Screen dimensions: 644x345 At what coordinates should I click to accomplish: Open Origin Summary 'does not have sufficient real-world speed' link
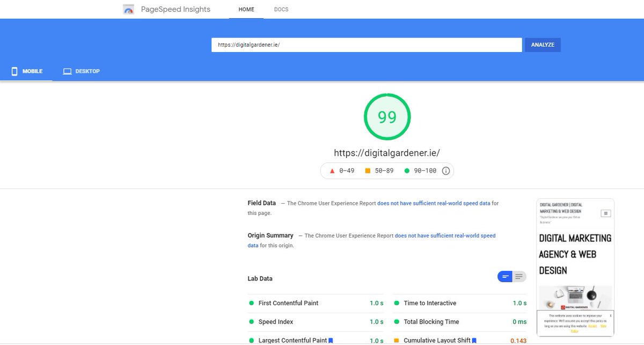(x=445, y=236)
